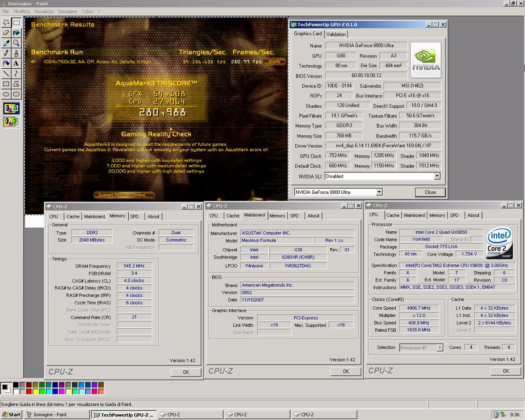Pick the Eraser tool in Paint toolbox
525x420 pixels.
(6, 33)
